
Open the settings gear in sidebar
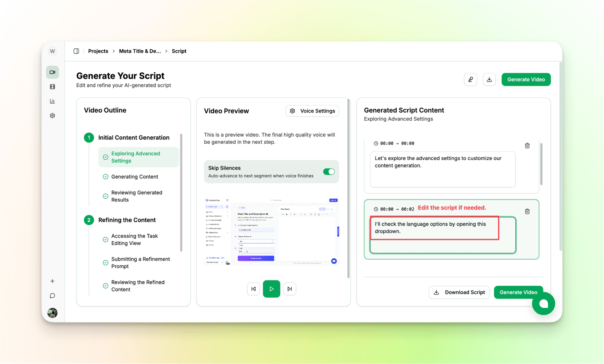tap(53, 116)
